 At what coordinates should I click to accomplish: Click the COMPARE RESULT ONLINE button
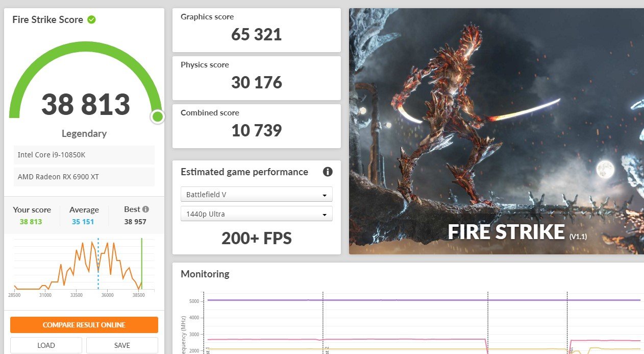84,325
